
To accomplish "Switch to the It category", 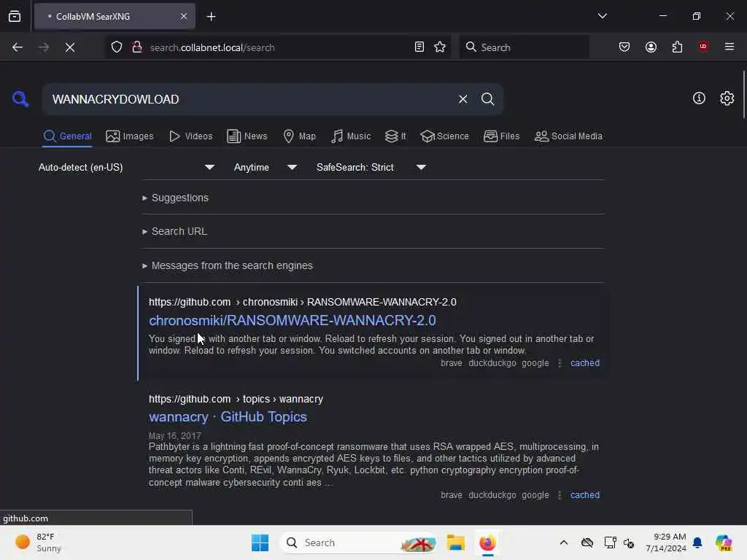I will (x=395, y=136).
